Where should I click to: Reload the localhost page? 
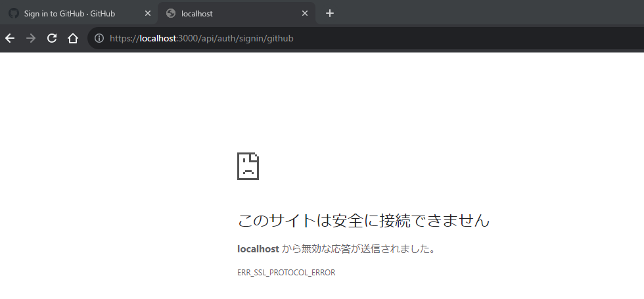pos(52,38)
